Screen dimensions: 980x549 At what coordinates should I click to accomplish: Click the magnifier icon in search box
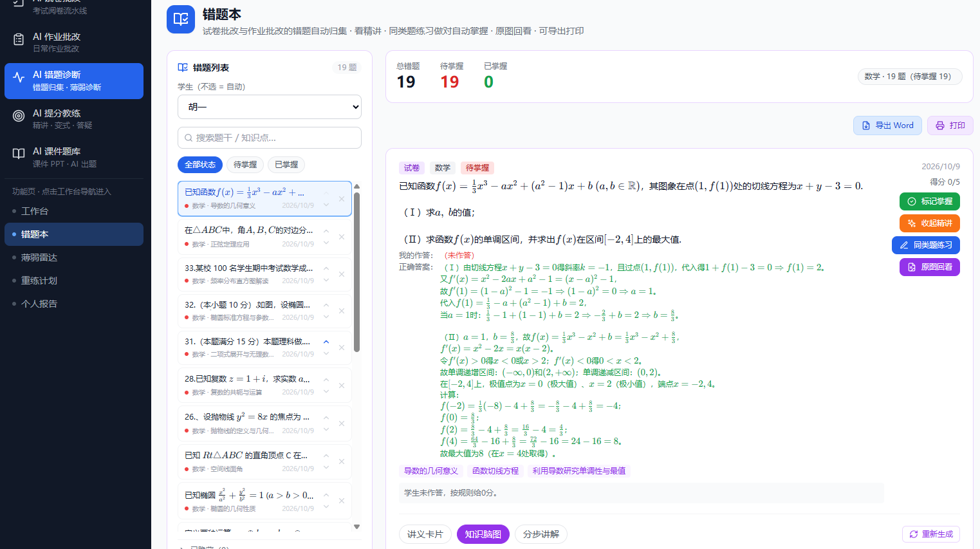pos(189,138)
